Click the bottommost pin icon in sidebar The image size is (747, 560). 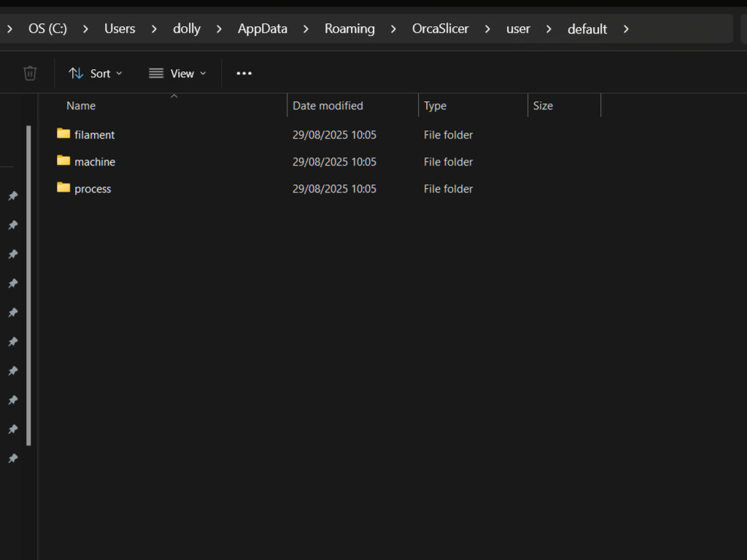pyautogui.click(x=12, y=459)
